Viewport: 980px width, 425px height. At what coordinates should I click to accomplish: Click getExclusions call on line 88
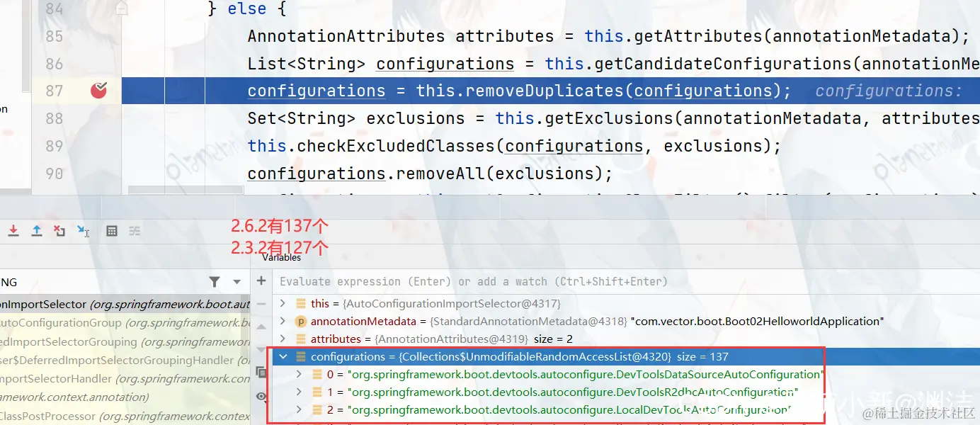[x=609, y=118]
